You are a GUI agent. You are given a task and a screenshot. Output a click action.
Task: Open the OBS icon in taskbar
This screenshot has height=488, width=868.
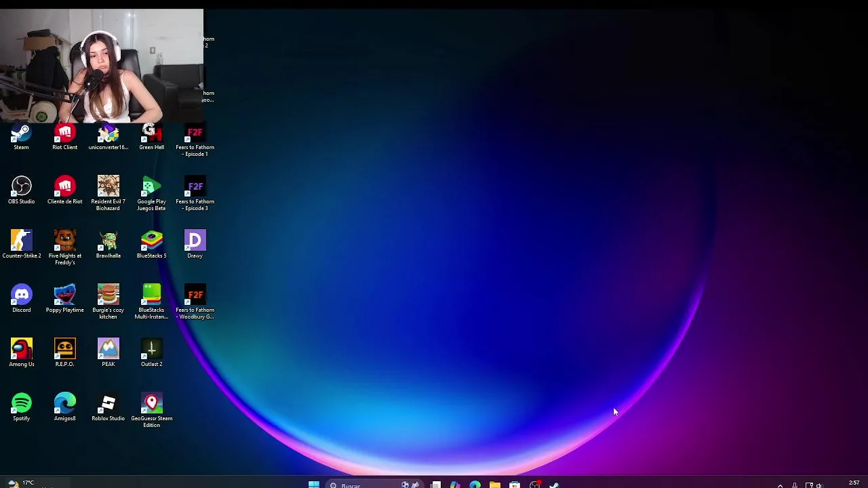click(x=534, y=485)
